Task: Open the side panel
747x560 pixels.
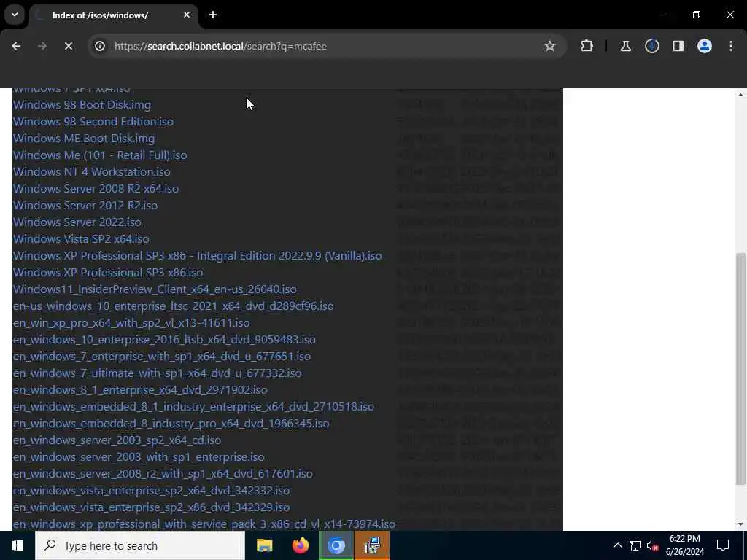Action: tap(678, 46)
